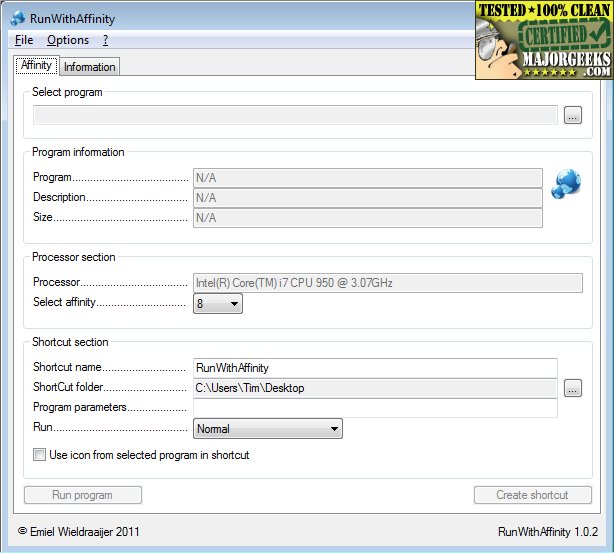Viewport: 614px width, 553px height.
Task: Browse for a program using the Select program ... button
Action: (x=572, y=115)
